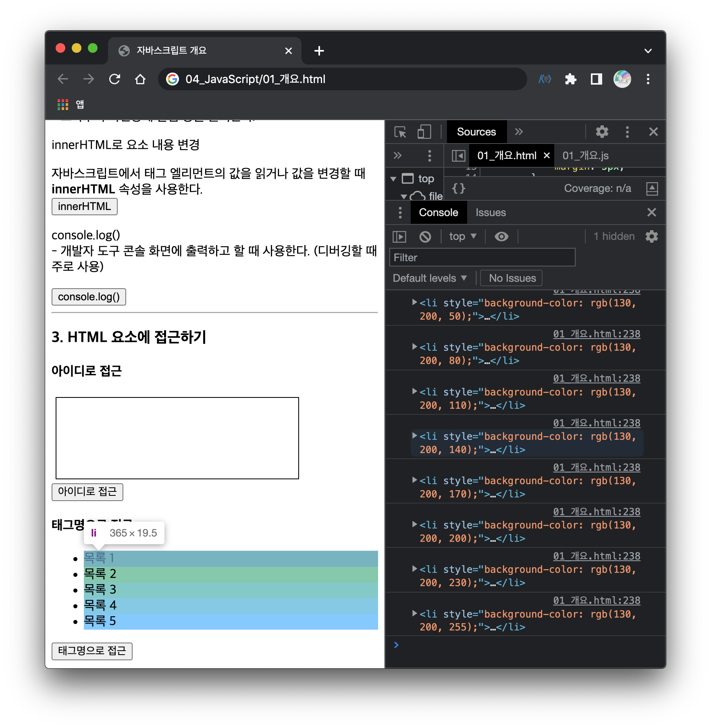Expand the li element with rgb(130, 200, 230)
The image size is (711, 728).
[x=414, y=569]
